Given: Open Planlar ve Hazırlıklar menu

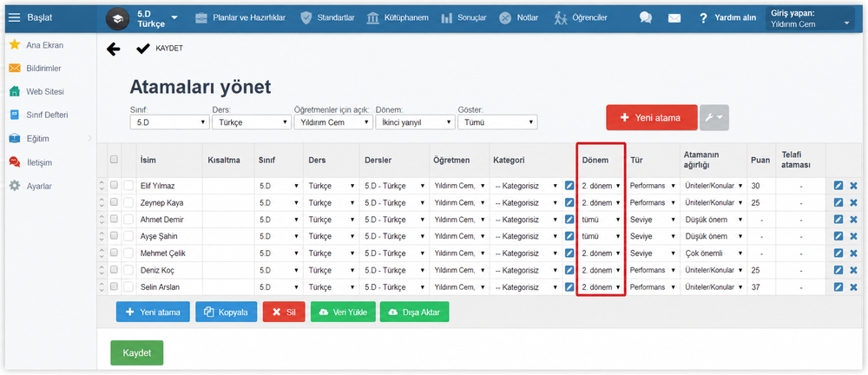Looking at the screenshot, I should tap(240, 17).
